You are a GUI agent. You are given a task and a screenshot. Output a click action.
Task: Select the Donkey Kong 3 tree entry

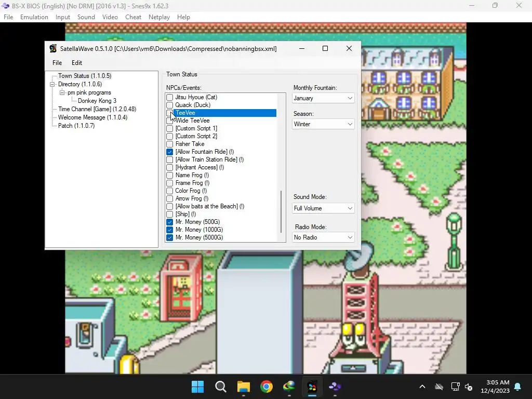pos(97,101)
